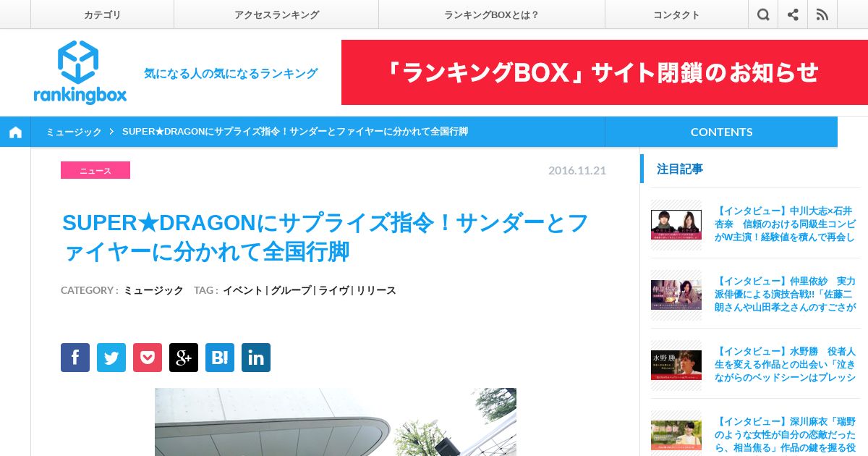Viewport: 868px width, 456px height.
Task: Click the ミュージック category link
Action: [x=153, y=290]
